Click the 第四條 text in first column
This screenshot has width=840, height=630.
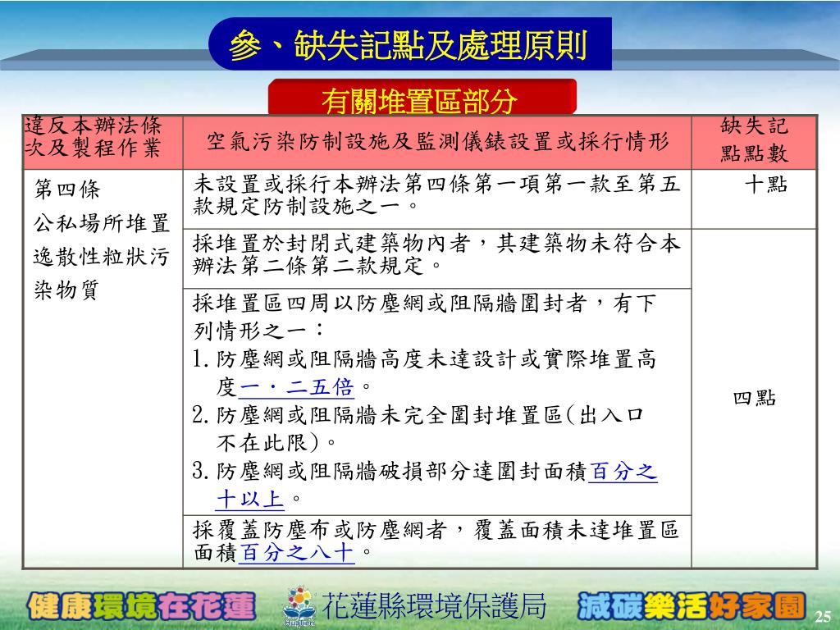tap(67, 189)
